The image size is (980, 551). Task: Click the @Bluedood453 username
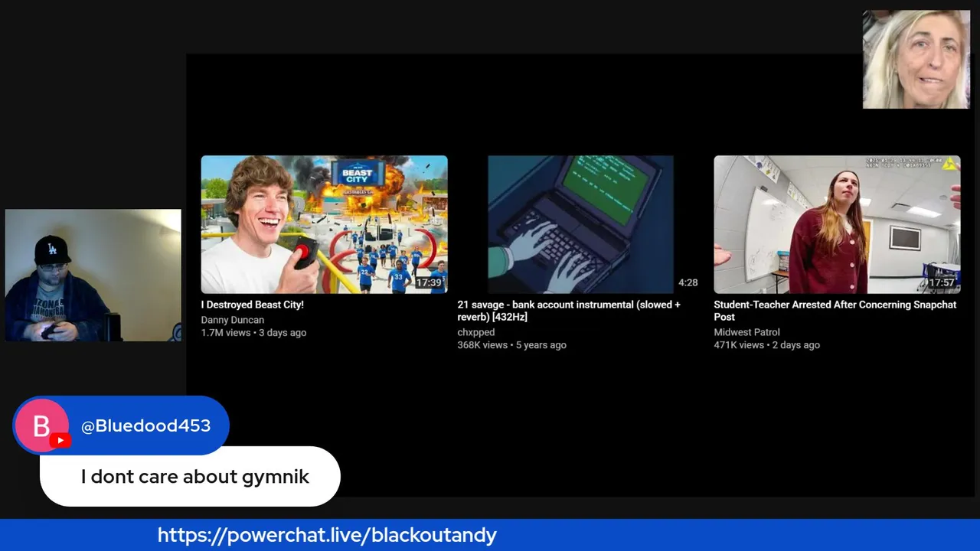coord(145,426)
